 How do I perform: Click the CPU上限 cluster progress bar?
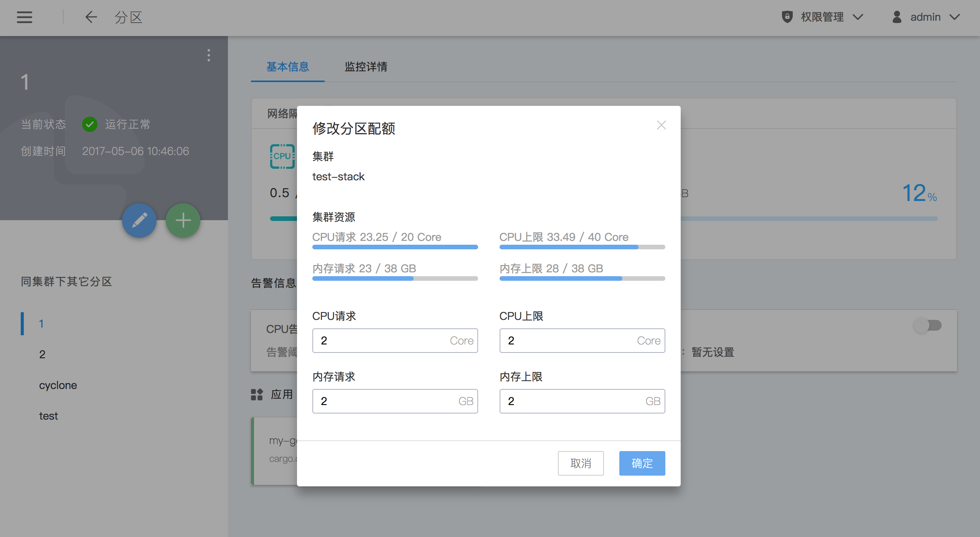point(582,247)
